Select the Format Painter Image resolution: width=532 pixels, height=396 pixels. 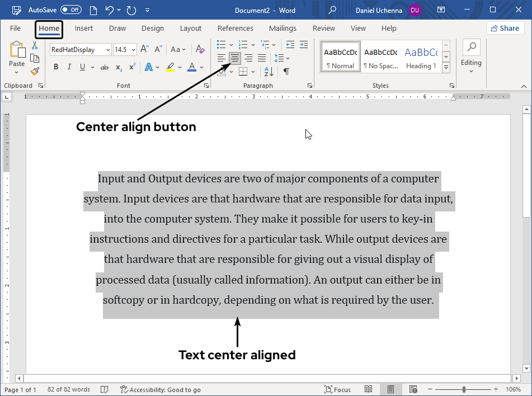coord(34,72)
